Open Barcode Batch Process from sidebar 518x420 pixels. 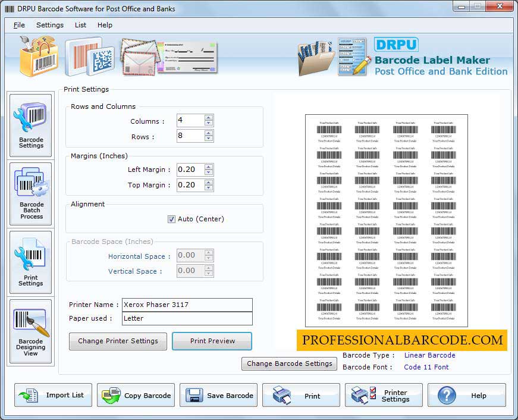coord(30,195)
